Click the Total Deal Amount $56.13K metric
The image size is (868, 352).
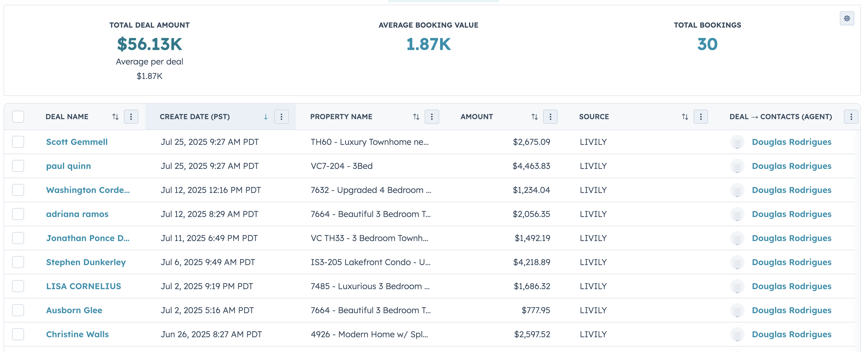(149, 44)
